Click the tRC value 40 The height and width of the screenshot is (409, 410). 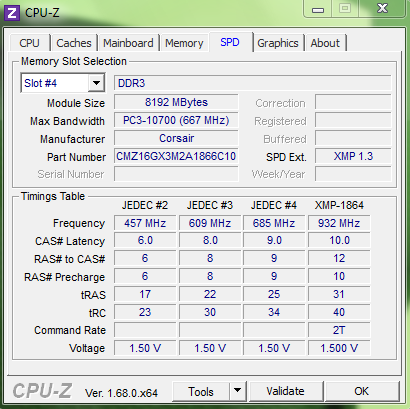(339, 312)
